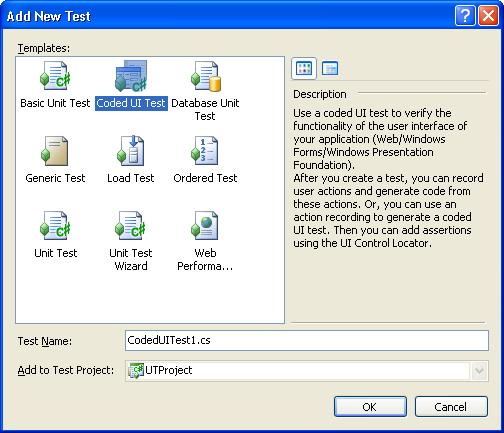Click the UTProject combo box field
The width and height of the screenshot is (504, 433).
click(307, 371)
